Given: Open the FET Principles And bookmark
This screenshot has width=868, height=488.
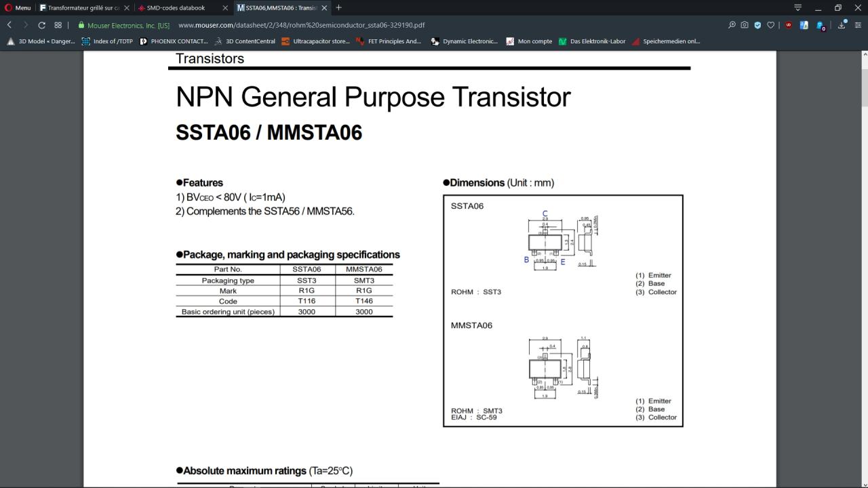Looking at the screenshot, I should click(x=389, y=41).
